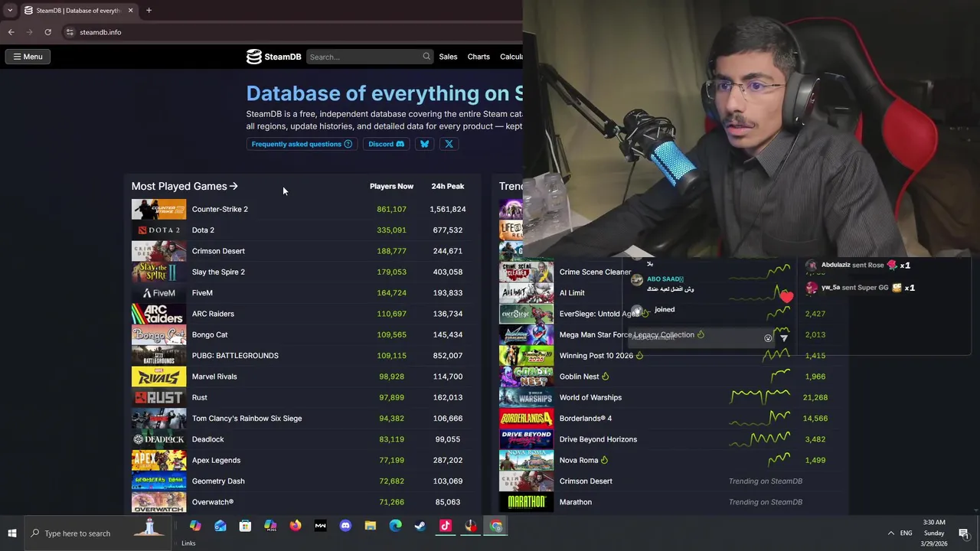Open Most Played Games list
Viewport: 980px width, 551px height.
pyautogui.click(x=185, y=186)
